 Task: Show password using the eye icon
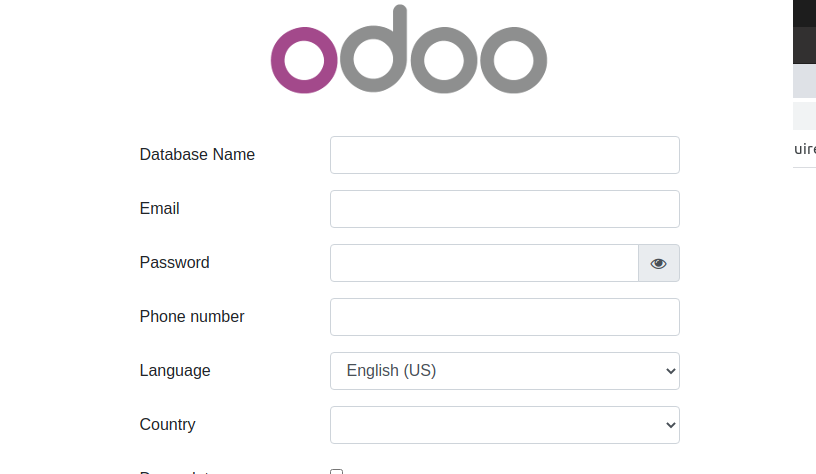point(658,263)
